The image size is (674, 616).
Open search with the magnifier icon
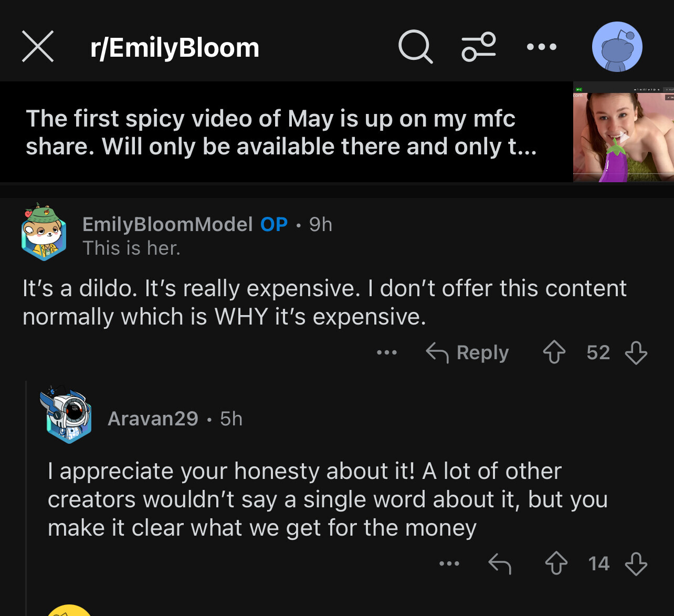[x=415, y=47]
